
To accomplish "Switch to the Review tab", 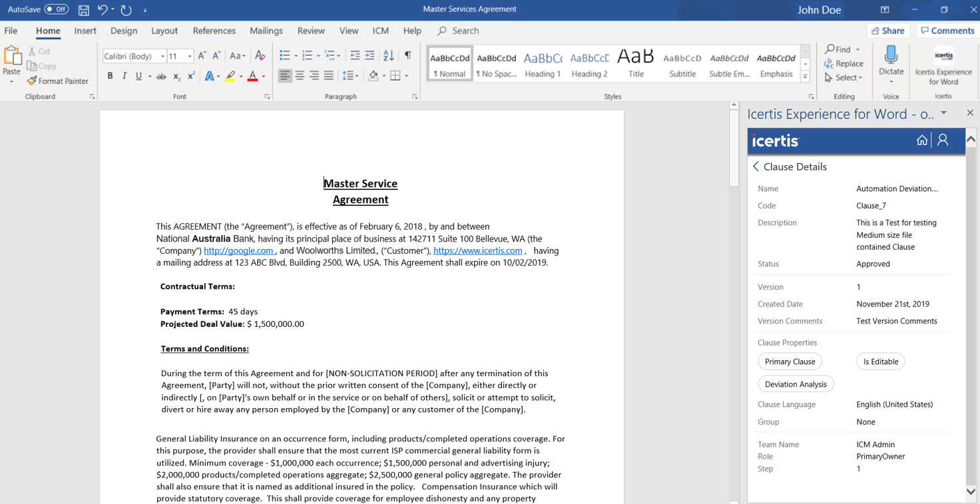I will point(311,31).
